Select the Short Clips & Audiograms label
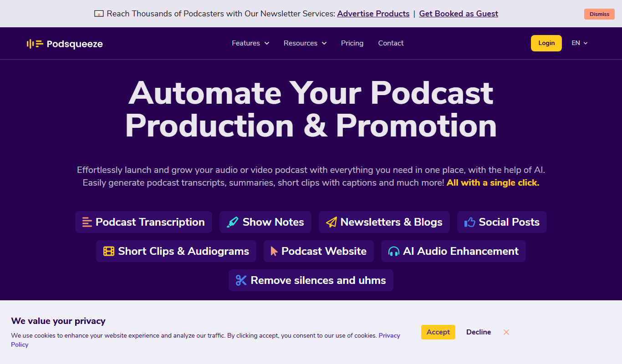 [x=184, y=251]
